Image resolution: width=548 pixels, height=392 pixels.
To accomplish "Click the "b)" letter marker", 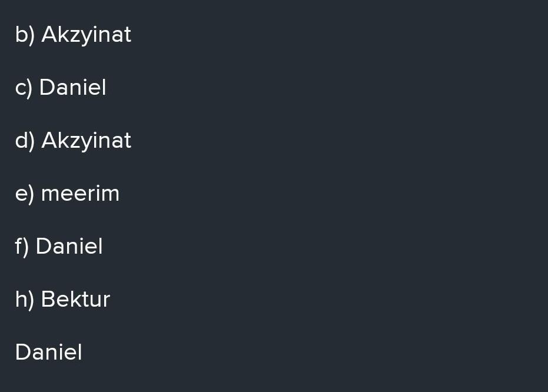I will (x=25, y=35).
